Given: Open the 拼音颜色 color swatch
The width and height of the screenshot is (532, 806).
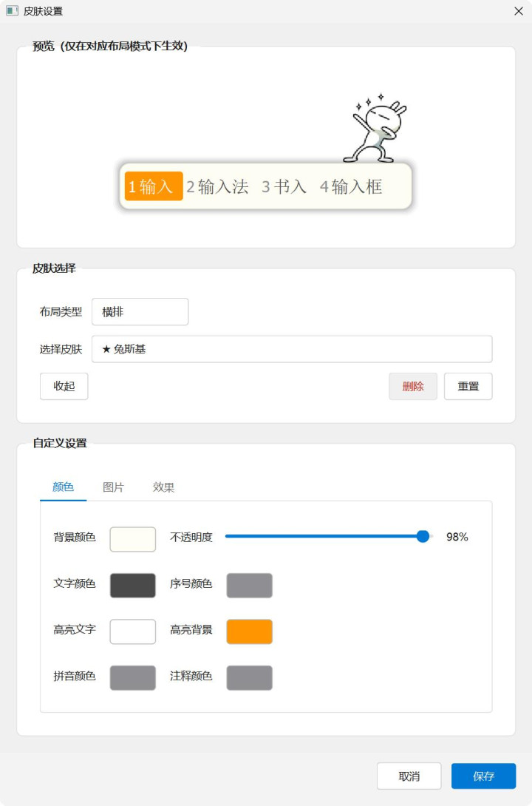Looking at the screenshot, I should (133, 677).
